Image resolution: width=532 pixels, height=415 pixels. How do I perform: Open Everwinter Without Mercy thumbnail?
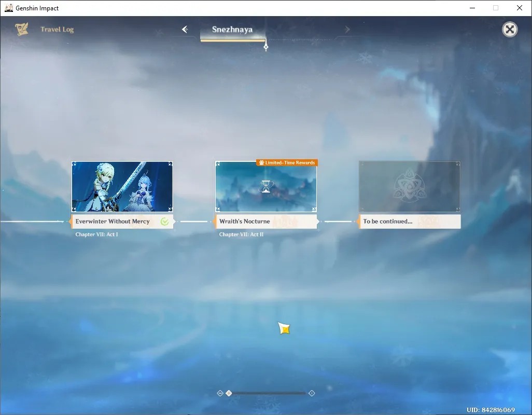122,187
